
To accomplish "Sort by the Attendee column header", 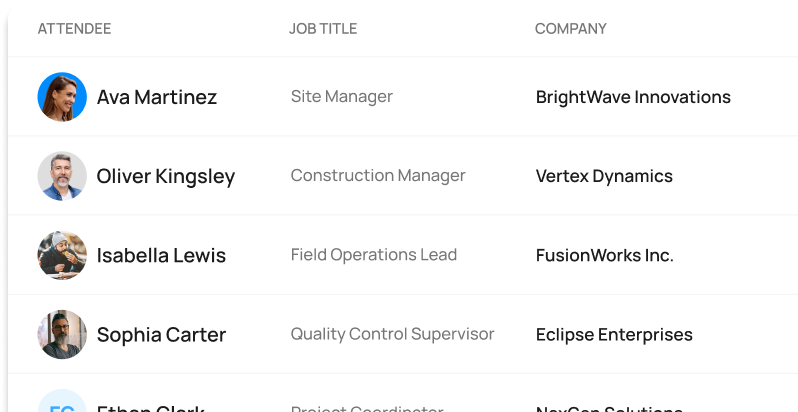I will coord(74,29).
